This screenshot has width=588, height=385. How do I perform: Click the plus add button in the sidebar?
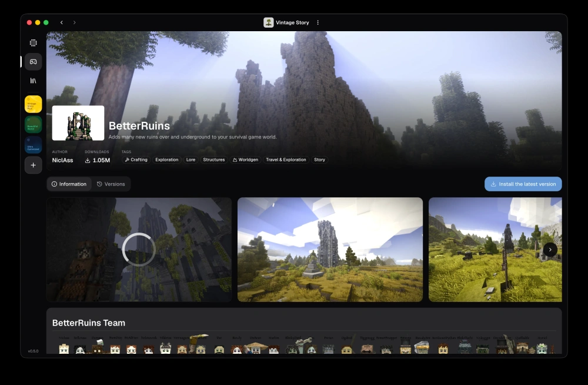(34, 165)
